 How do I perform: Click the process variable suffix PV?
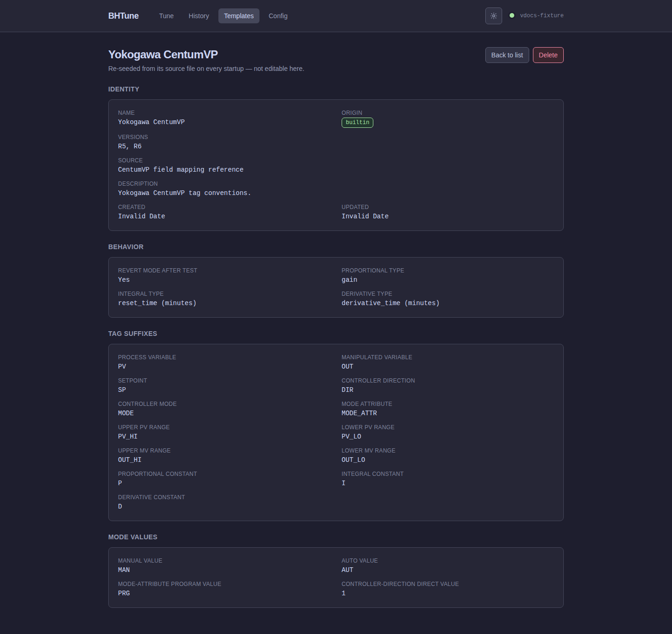(x=122, y=367)
